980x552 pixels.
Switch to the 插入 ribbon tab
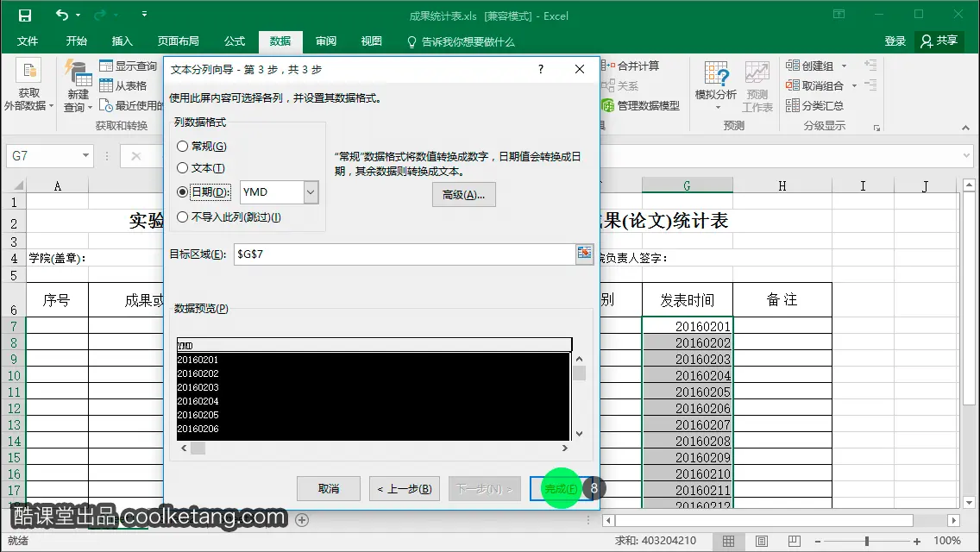tap(122, 41)
